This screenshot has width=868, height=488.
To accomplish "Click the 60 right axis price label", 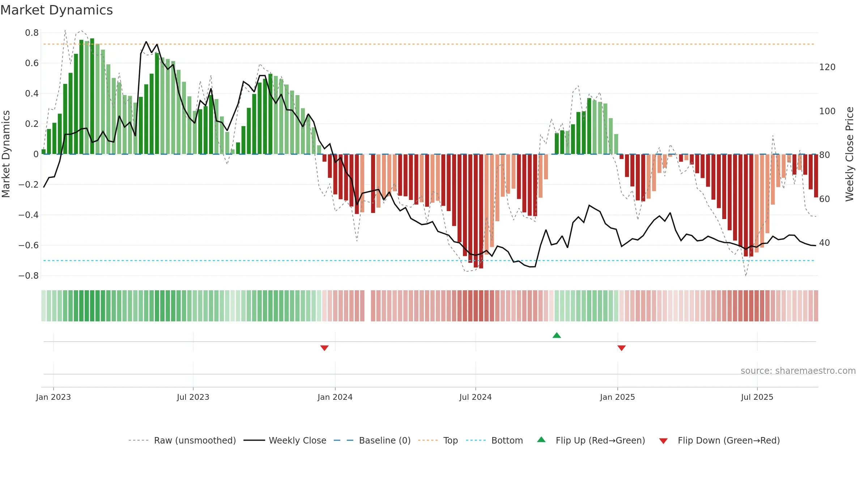I will point(825,199).
